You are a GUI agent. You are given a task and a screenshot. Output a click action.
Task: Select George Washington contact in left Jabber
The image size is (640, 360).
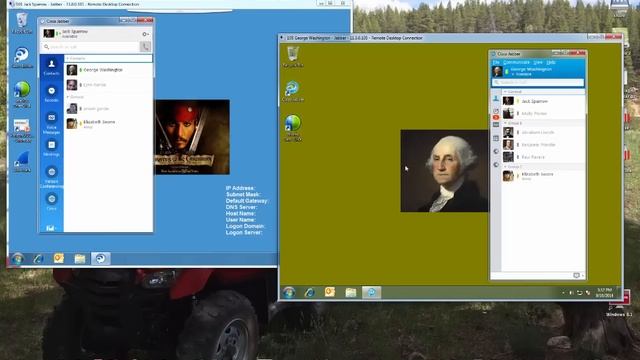point(109,70)
